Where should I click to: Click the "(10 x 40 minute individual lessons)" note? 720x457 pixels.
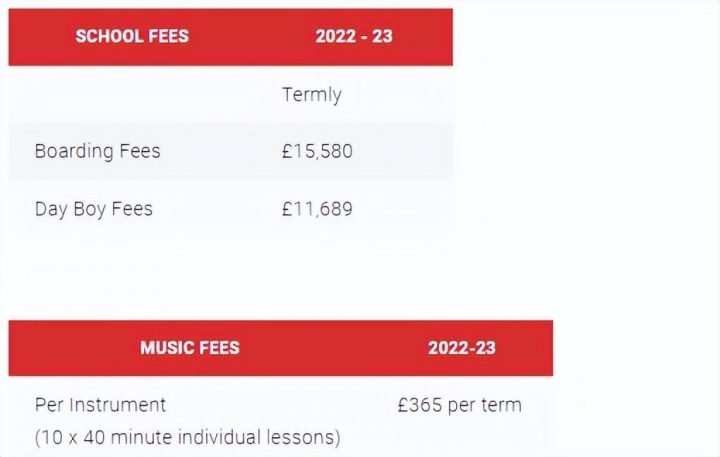tap(187, 437)
